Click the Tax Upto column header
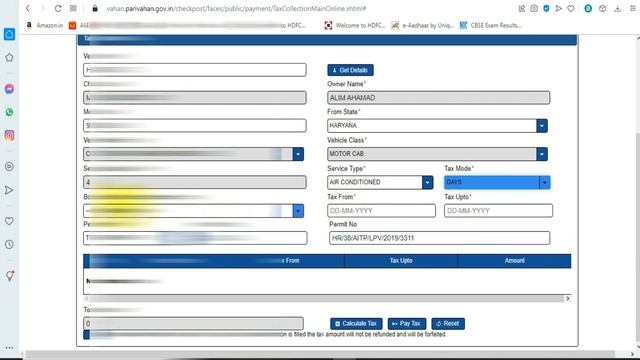The height and width of the screenshot is (360, 640). (401, 260)
